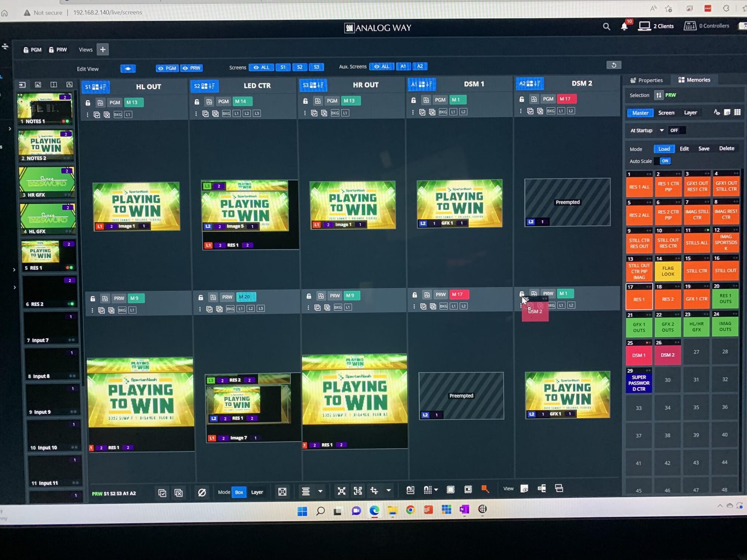Load green memory 21 GFX 1 OUTS
This screenshot has height=560, width=747.
pos(639,324)
